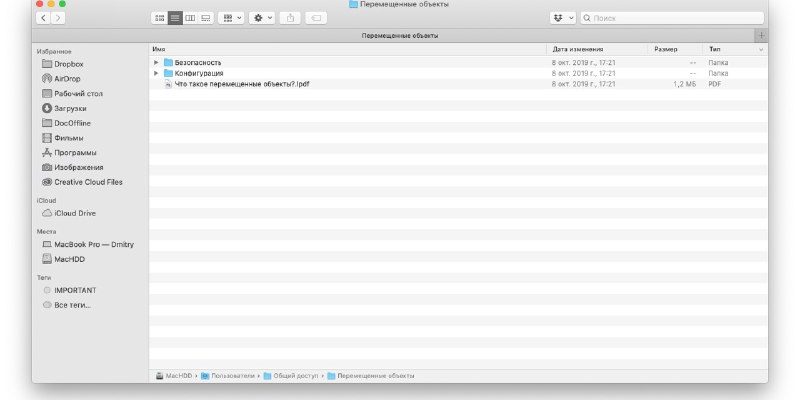Open the gear action menu
800x400 pixels.
(262, 18)
